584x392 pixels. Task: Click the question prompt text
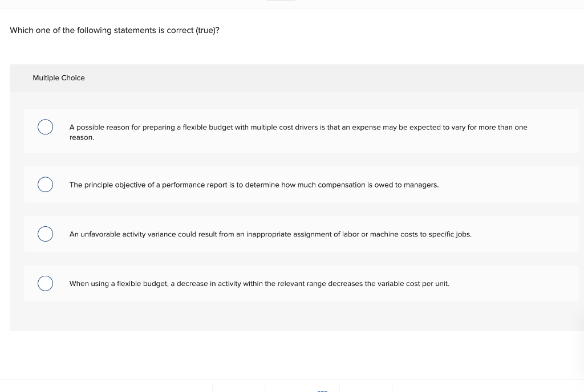pos(115,31)
